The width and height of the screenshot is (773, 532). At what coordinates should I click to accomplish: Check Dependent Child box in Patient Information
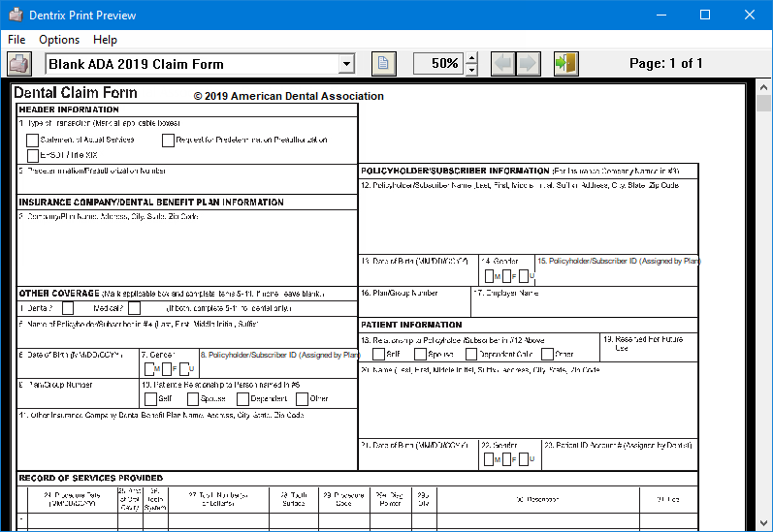[x=471, y=354]
